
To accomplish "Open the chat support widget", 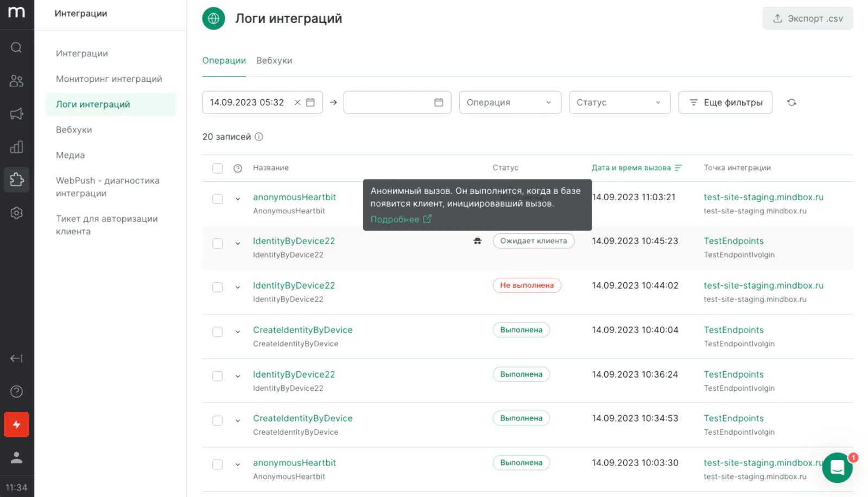I will click(x=837, y=467).
